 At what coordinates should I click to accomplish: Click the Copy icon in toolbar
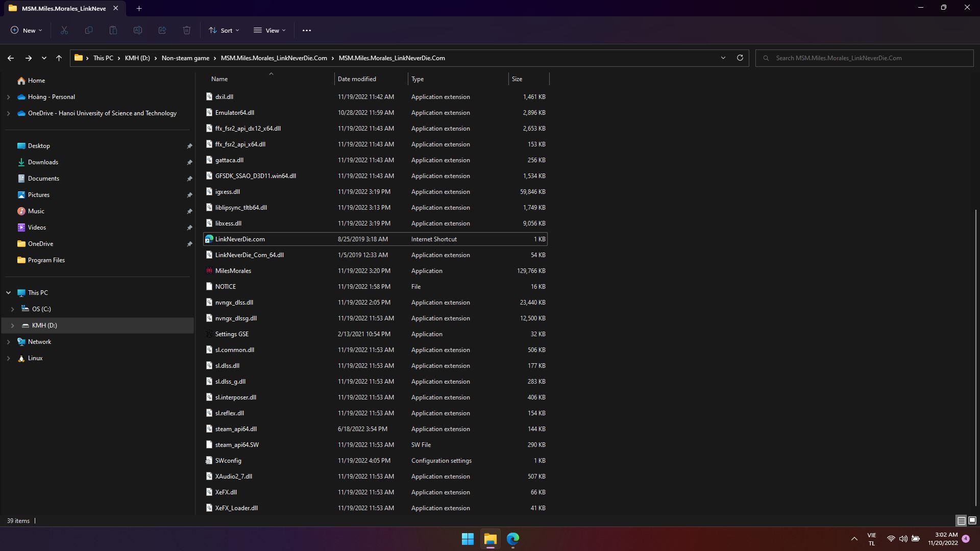click(x=89, y=31)
